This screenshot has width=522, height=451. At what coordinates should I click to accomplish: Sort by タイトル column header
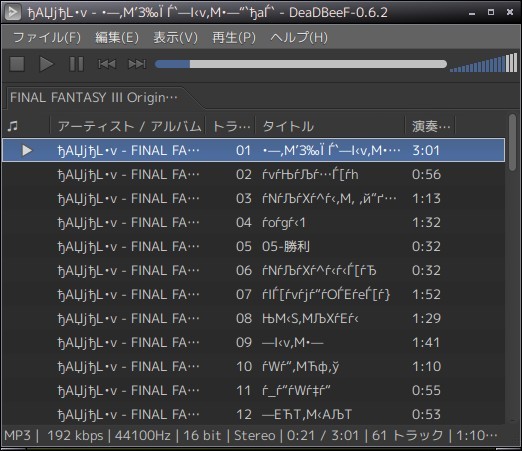pos(330,126)
